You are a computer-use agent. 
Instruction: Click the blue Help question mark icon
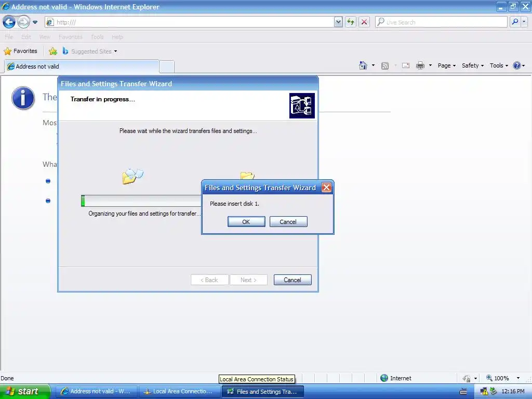click(x=516, y=65)
